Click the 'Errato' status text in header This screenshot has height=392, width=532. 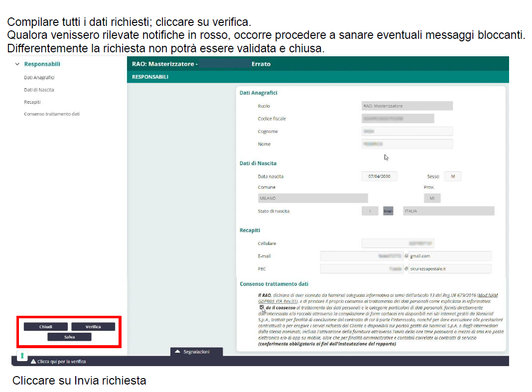(x=261, y=64)
